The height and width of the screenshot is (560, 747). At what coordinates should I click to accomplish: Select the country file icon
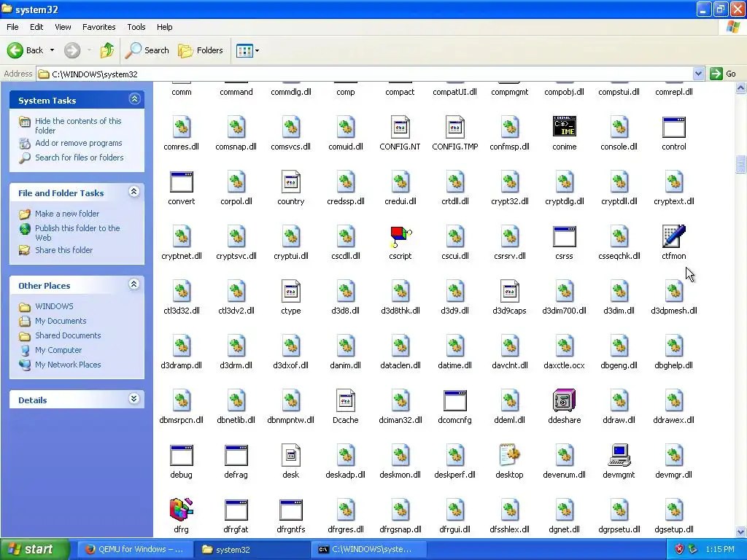tap(290, 182)
